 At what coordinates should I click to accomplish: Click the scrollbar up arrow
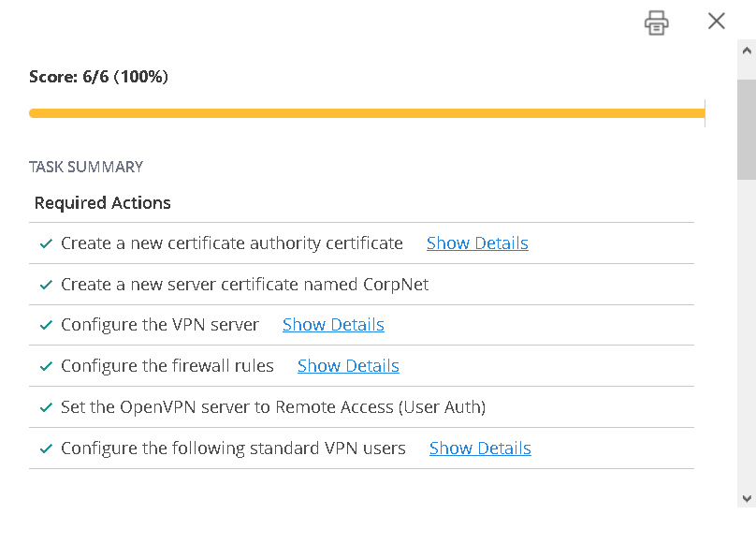click(746, 51)
